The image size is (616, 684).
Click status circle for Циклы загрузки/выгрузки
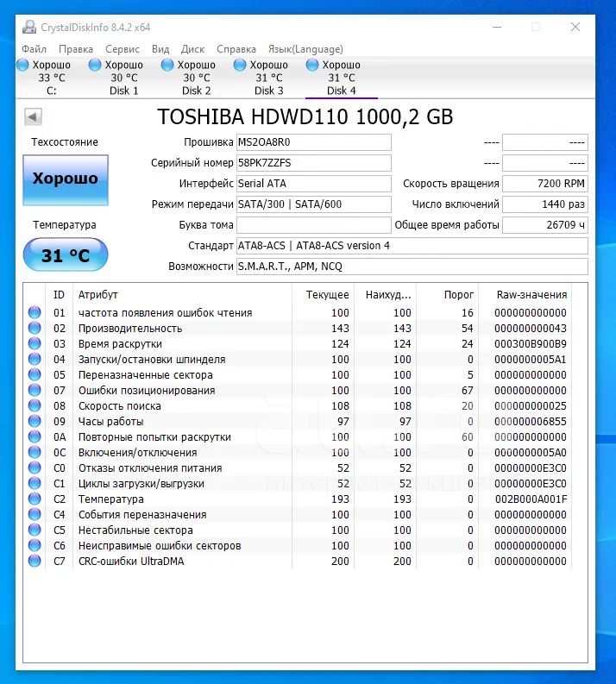click(x=35, y=483)
